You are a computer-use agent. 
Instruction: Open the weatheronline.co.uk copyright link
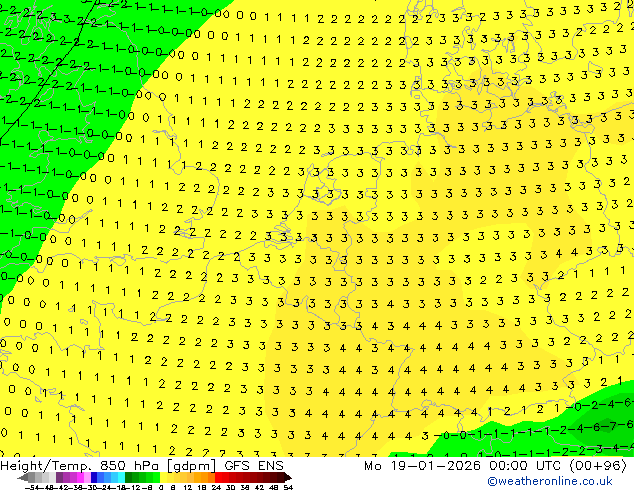550,481
